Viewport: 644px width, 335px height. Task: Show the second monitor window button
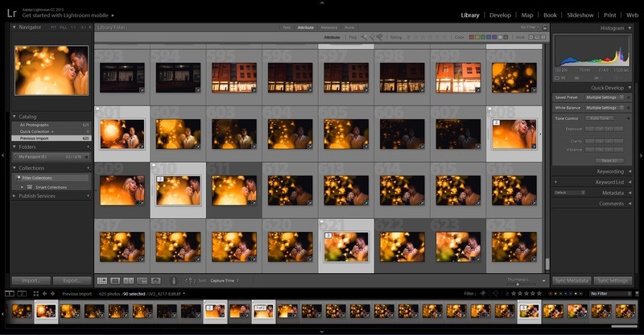pos(20,294)
